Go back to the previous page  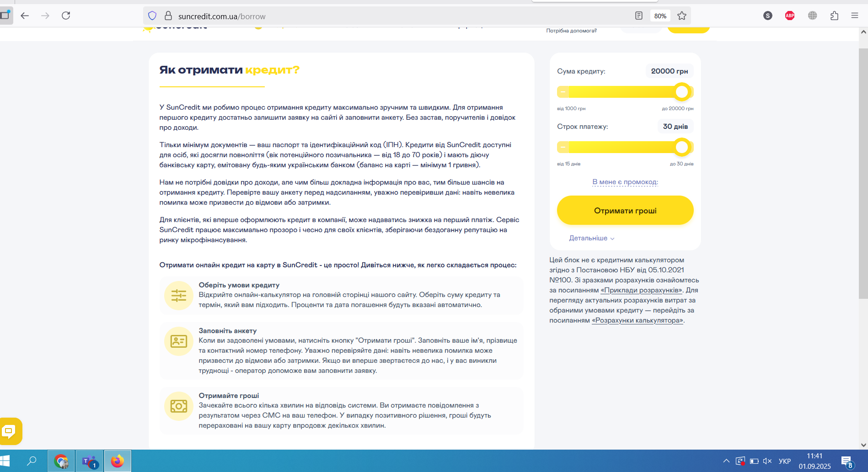25,16
